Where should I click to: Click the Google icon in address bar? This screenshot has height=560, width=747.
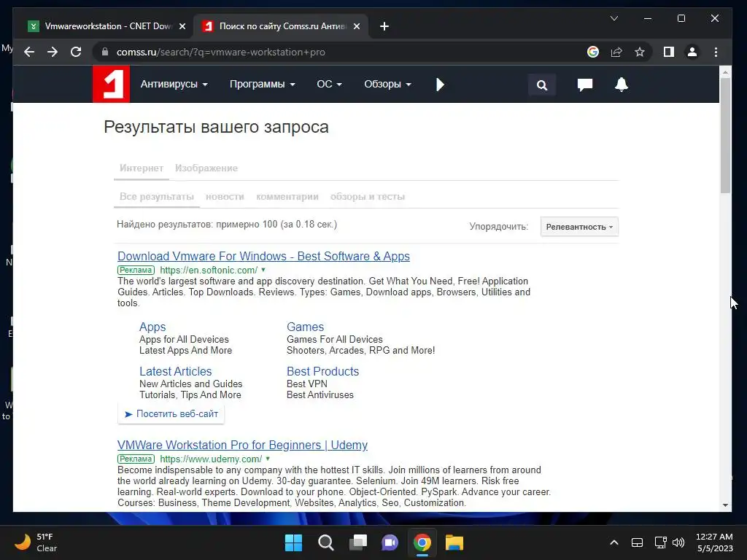pyautogui.click(x=592, y=52)
